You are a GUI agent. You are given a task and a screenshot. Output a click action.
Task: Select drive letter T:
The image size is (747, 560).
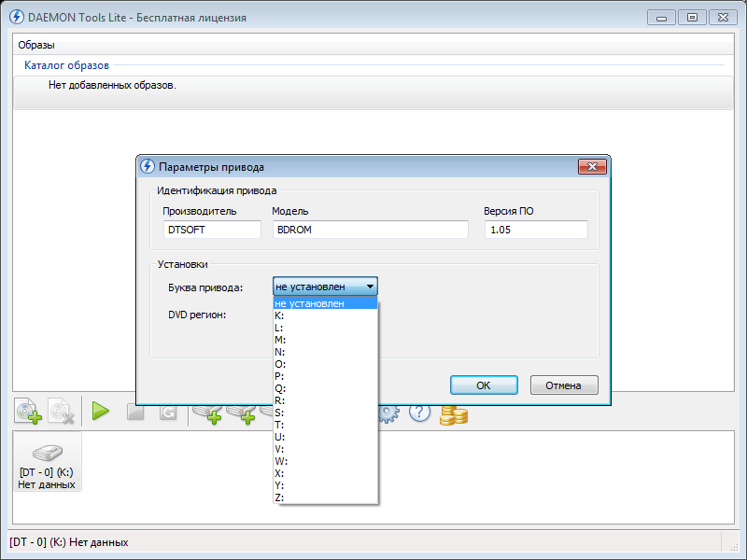coord(325,425)
